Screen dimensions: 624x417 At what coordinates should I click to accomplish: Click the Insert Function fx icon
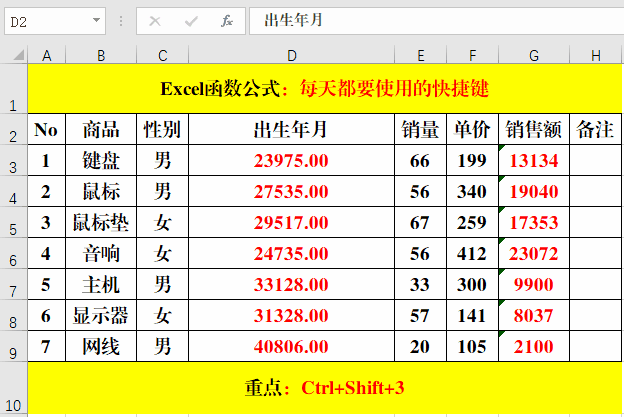(227, 20)
